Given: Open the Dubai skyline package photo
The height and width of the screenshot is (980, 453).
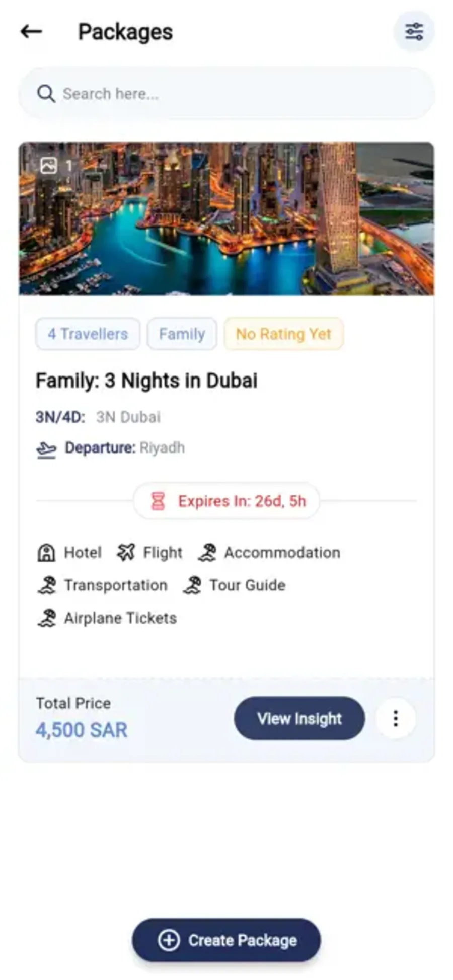Looking at the screenshot, I should point(226,219).
